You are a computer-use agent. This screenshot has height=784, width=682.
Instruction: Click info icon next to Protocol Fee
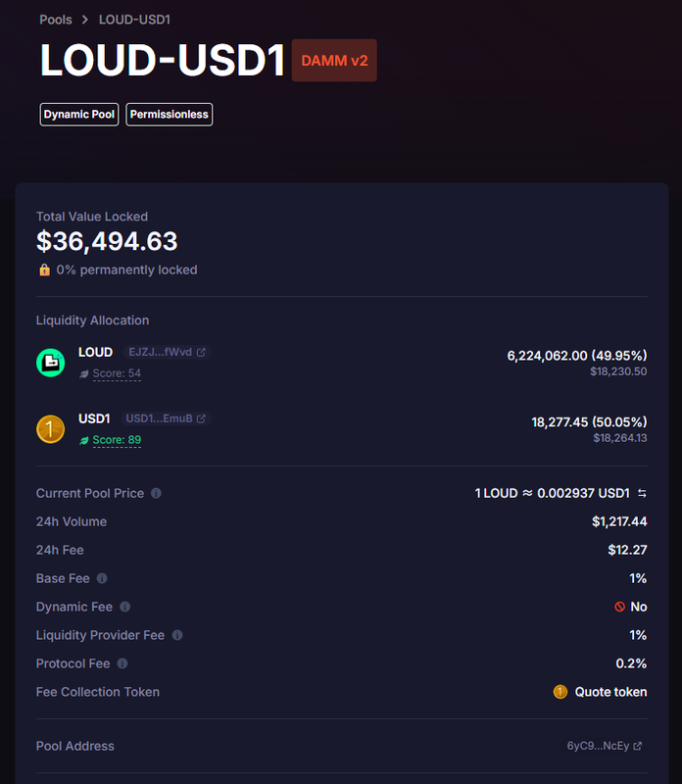122,663
